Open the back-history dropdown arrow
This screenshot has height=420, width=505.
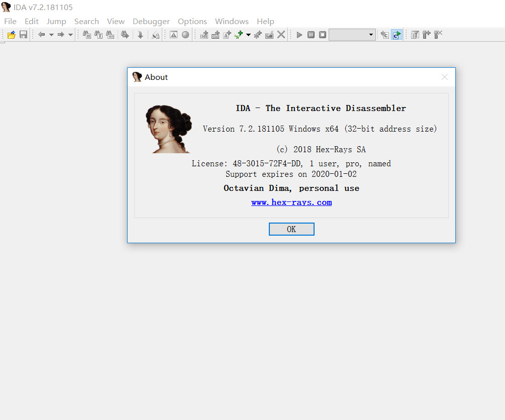coord(51,35)
